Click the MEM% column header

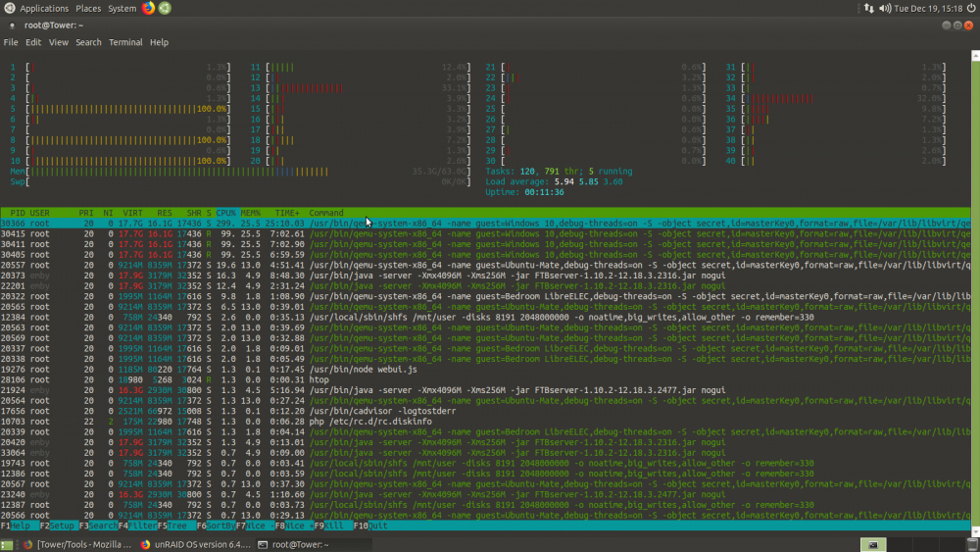(x=251, y=213)
